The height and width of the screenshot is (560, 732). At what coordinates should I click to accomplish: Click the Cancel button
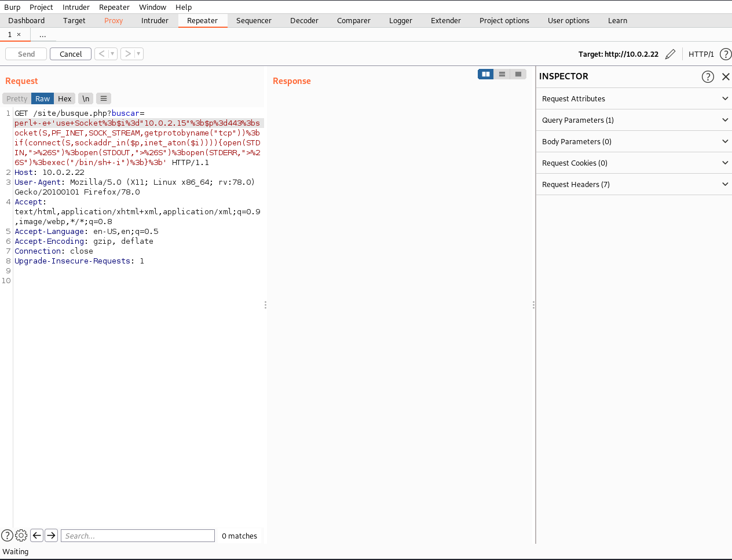point(71,54)
